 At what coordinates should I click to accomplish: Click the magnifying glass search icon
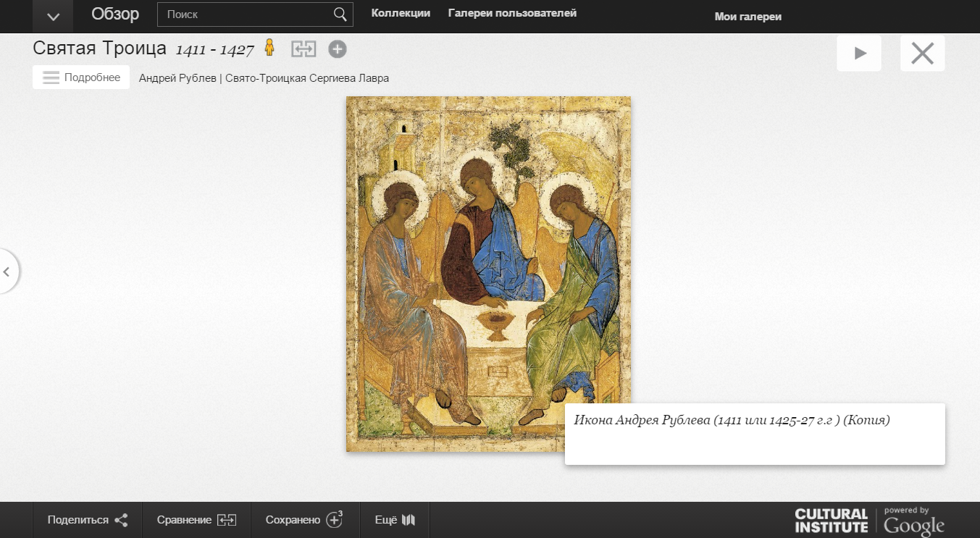point(340,14)
